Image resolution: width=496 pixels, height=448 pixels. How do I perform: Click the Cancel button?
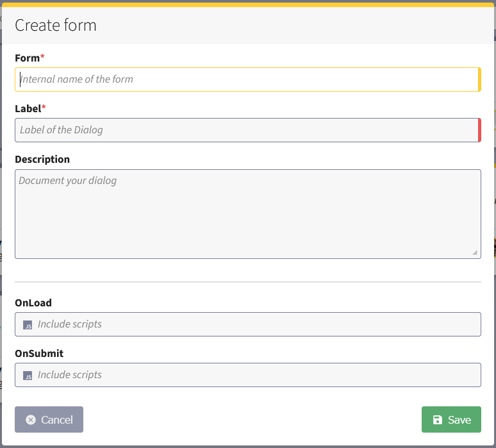point(49,420)
